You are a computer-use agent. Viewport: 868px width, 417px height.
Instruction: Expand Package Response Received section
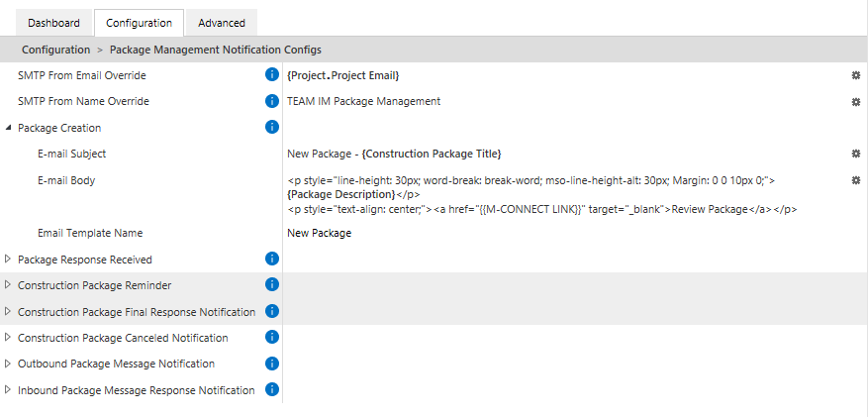pyautogui.click(x=9, y=259)
